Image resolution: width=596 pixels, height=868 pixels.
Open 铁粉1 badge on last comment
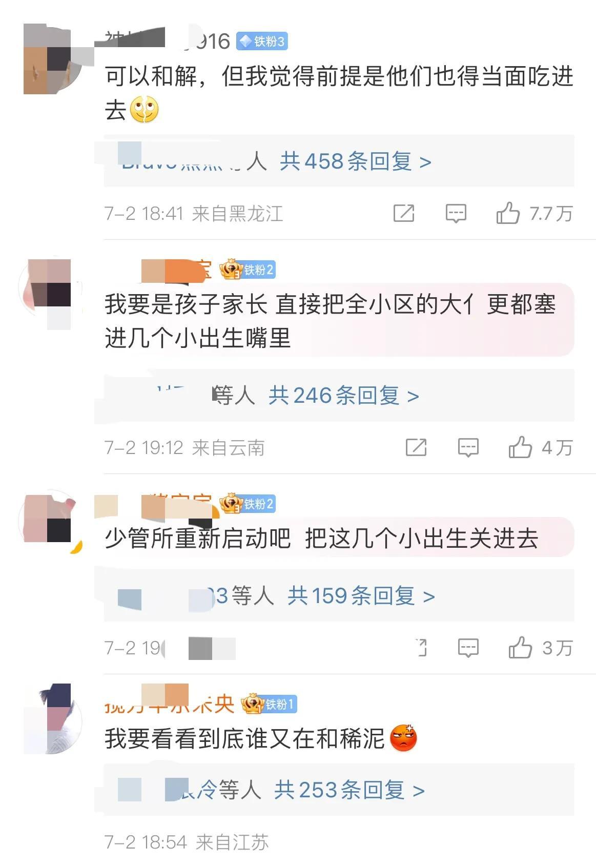coord(270,704)
